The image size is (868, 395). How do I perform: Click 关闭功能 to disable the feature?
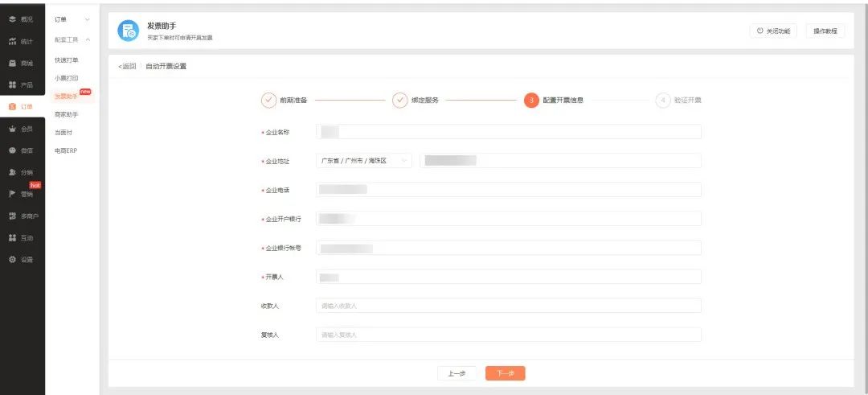click(774, 31)
